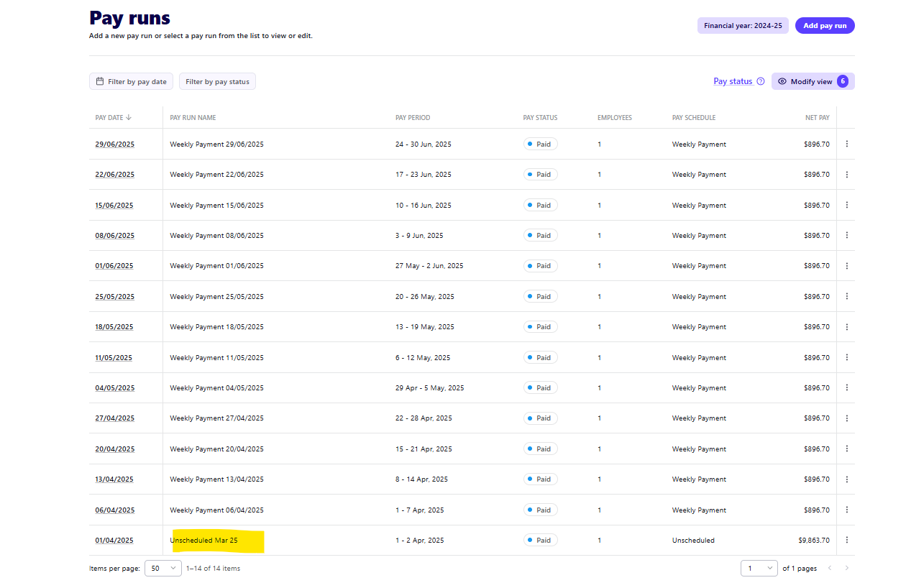The width and height of the screenshot is (906, 588).
Task: Click the PAY RUN NAME column header
Action: coord(193,118)
